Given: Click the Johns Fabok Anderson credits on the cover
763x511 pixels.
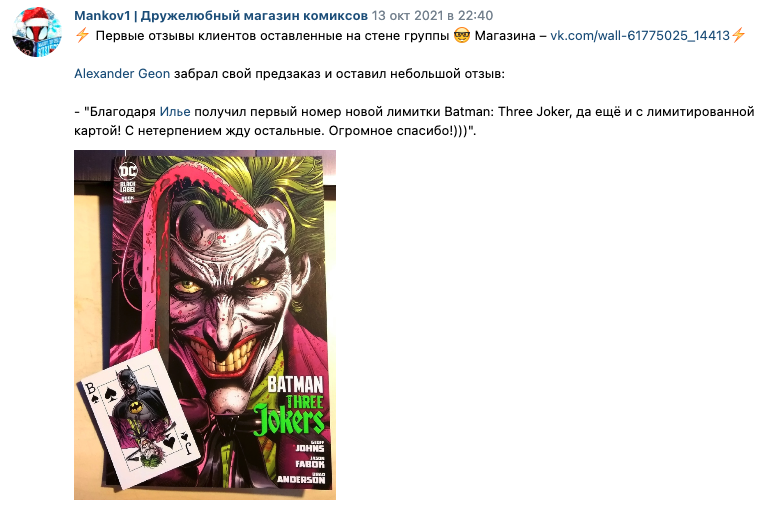Looking at the screenshot, I should 302,462.
